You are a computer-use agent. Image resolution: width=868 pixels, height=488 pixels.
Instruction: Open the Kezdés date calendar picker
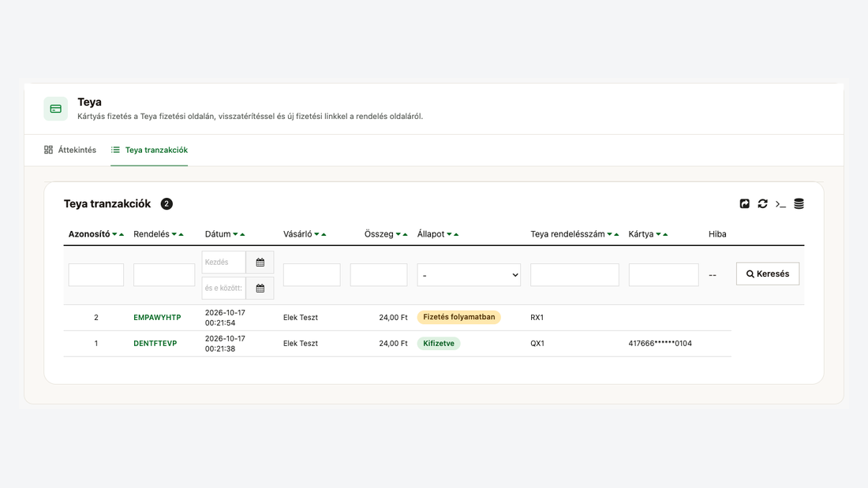coord(260,263)
